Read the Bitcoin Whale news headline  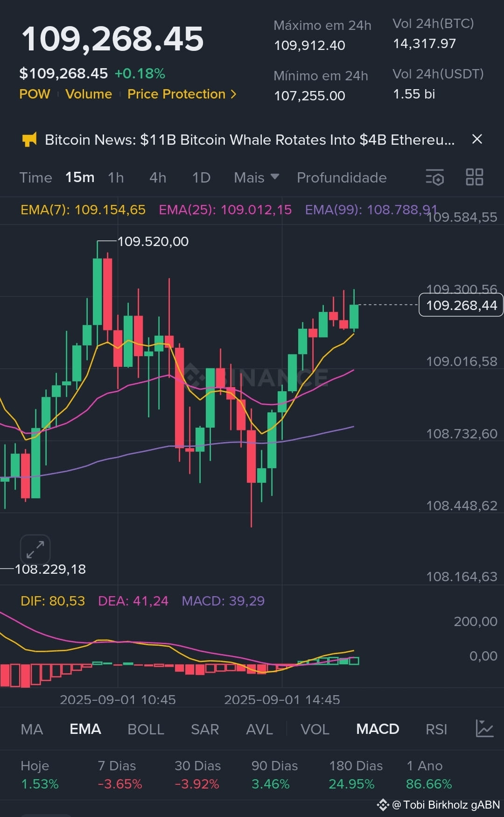(x=250, y=140)
